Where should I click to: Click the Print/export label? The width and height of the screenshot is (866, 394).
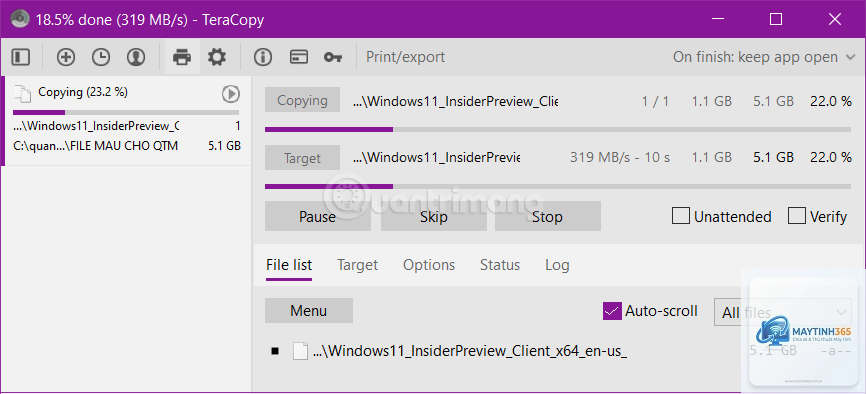pyautogui.click(x=405, y=57)
